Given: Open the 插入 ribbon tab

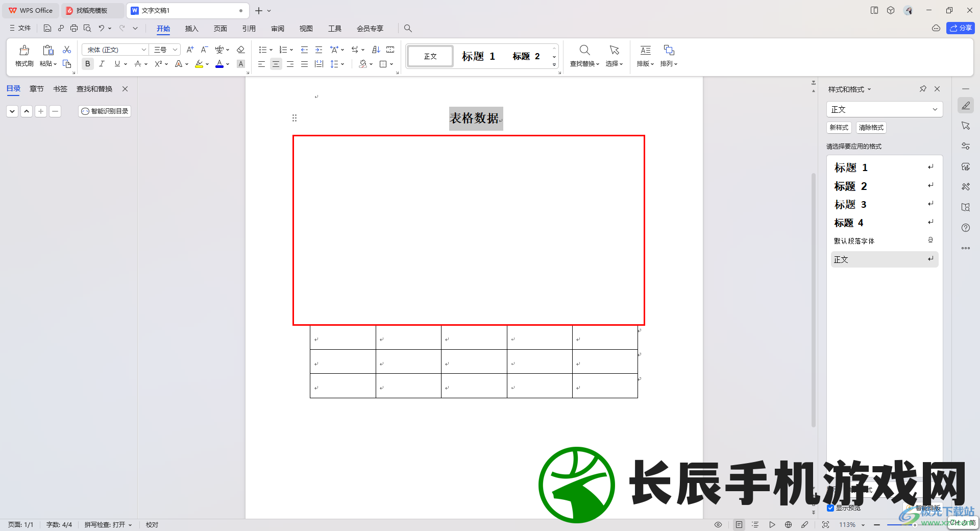Looking at the screenshot, I should (191, 29).
